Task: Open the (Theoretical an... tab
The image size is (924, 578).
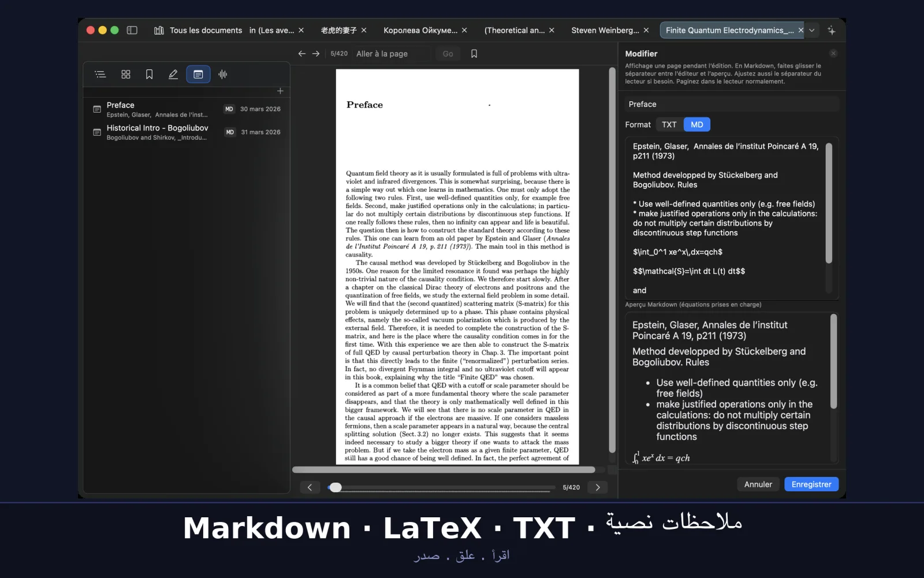Action: click(x=514, y=30)
